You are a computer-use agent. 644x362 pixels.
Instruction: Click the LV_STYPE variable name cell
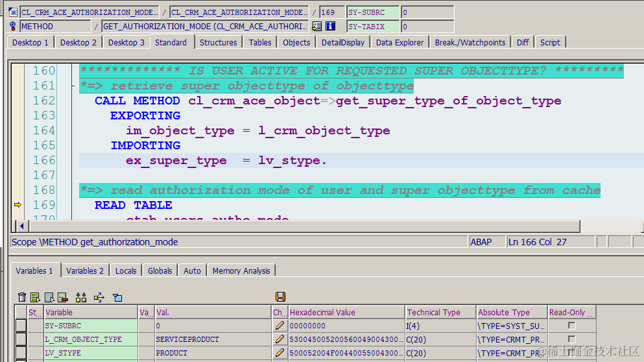[x=91, y=352]
